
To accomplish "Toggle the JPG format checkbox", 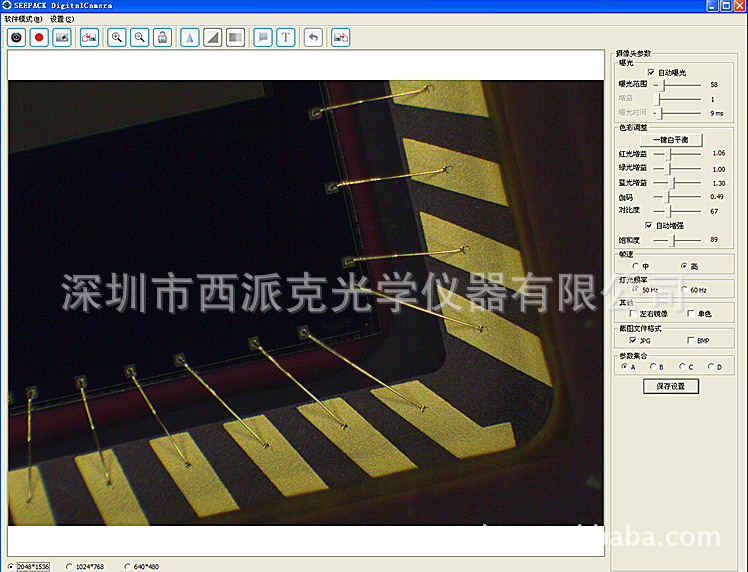I will [633, 340].
